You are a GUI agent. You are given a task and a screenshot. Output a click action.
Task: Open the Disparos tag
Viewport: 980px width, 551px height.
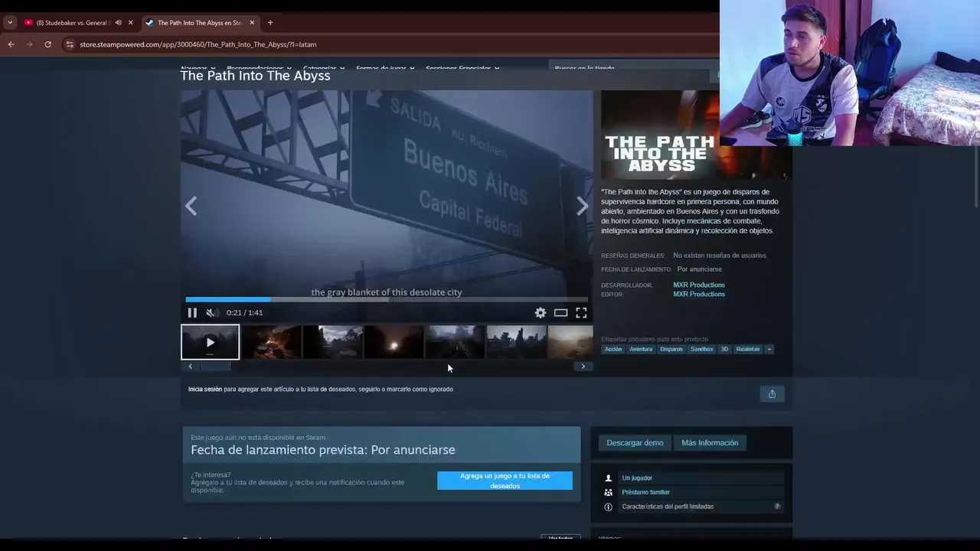point(671,349)
